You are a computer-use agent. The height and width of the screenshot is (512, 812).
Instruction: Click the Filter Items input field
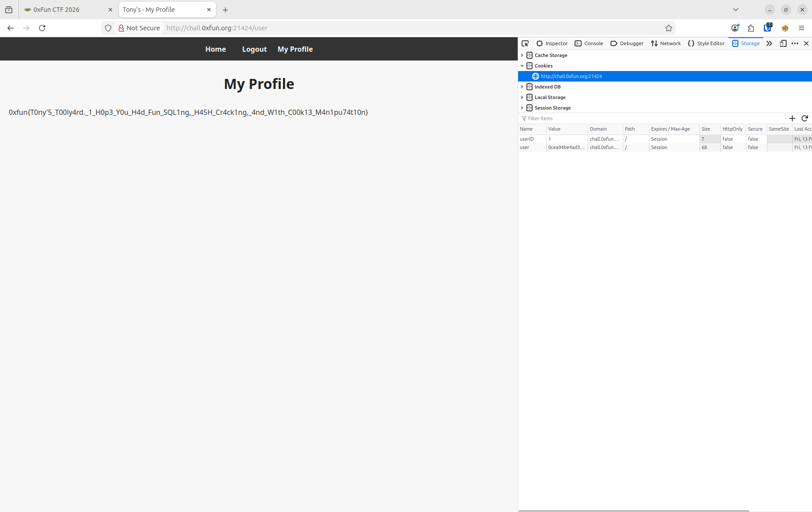pyautogui.click(x=653, y=118)
